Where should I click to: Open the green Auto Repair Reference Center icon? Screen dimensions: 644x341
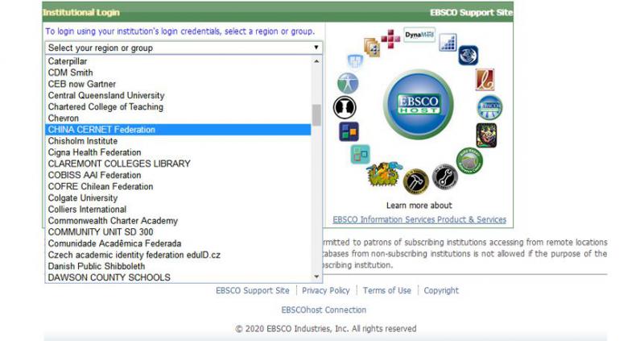(469, 161)
